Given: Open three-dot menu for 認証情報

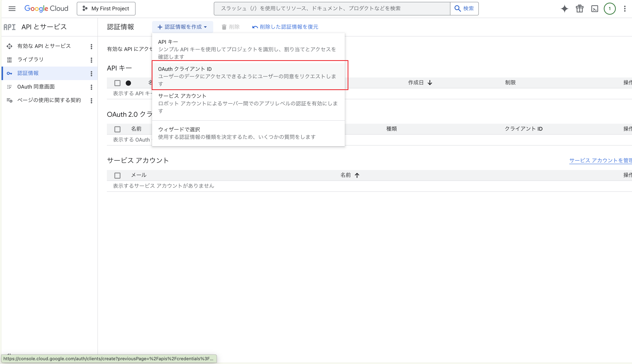Looking at the screenshot, I should pos(91,73).
